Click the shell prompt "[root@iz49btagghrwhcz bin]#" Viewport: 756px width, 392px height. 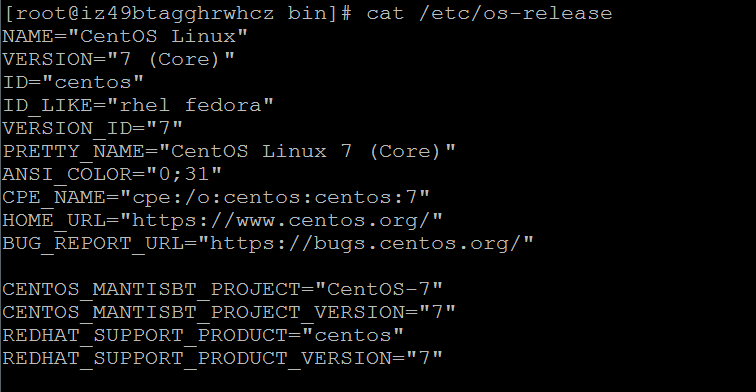coord(177,14)
